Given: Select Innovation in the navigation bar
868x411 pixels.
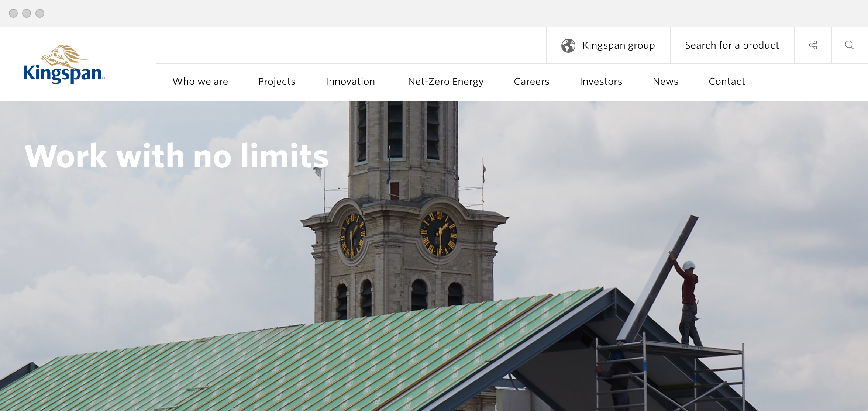Looking at the screenshot, I should pyautogui.click(x=350, y=82).
